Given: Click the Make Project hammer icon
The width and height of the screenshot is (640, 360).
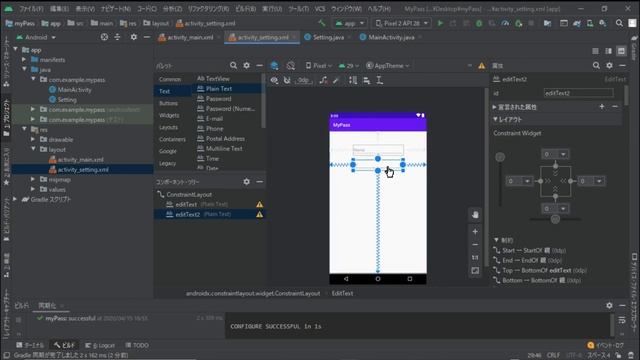Looking at the screenshot, I should [322, 23].
